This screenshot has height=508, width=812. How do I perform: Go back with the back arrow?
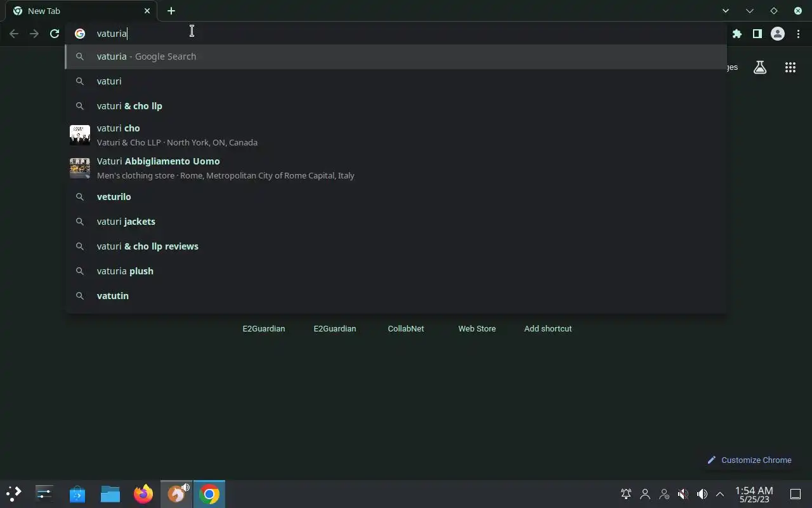[14, 34]
